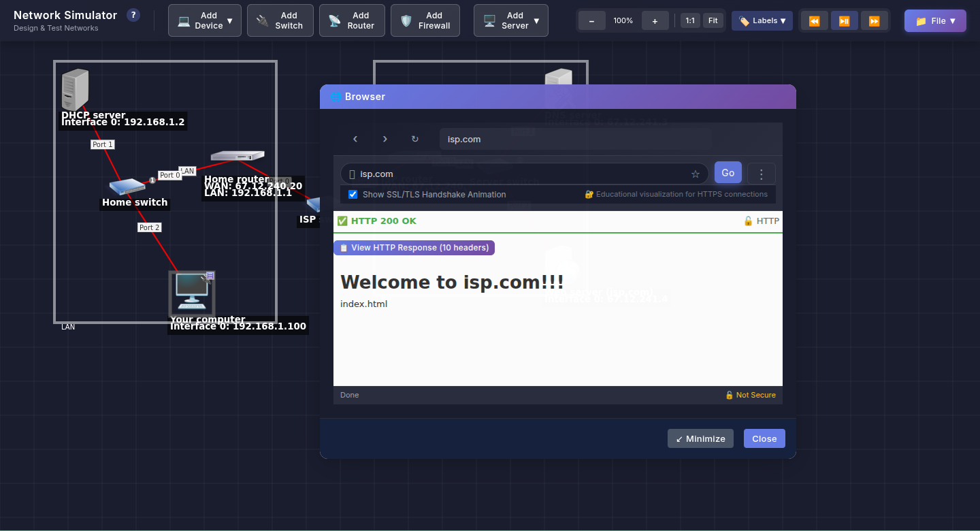This screenshot has width=980, height=531.
Task: Click the Home router WAN address label
Action: tap(253, 186)
